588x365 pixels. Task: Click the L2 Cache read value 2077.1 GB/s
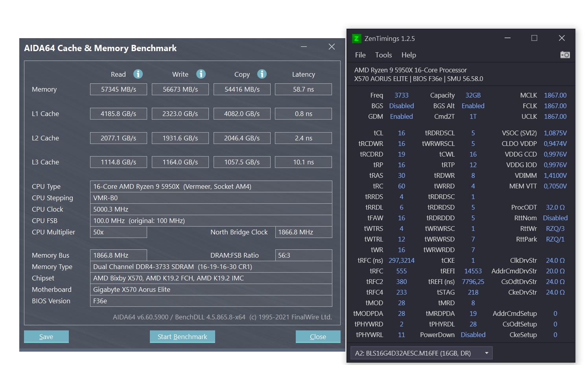click(118, 138)
